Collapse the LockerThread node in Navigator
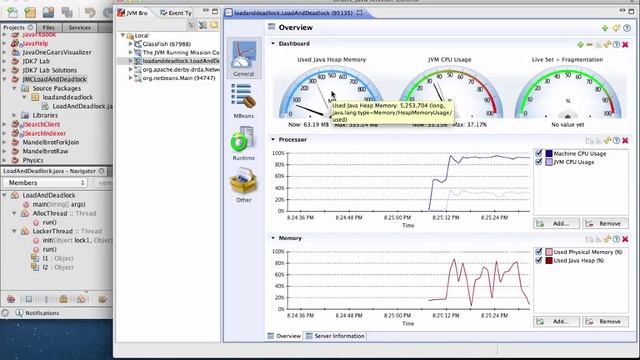The height and width of the screenshot is (360, 640). tap(14, 231)
